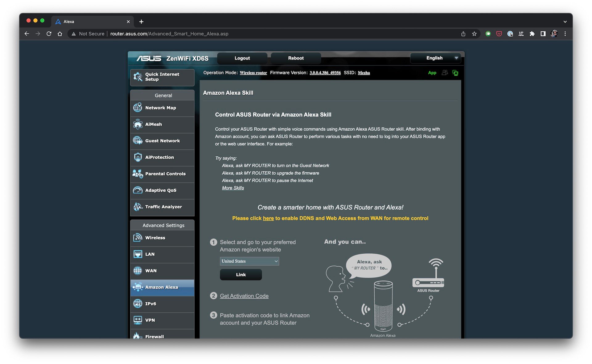Click the AiMesh sidebar icon
Viewport: 592px width, 364px height.
click(x=138, y=124)
